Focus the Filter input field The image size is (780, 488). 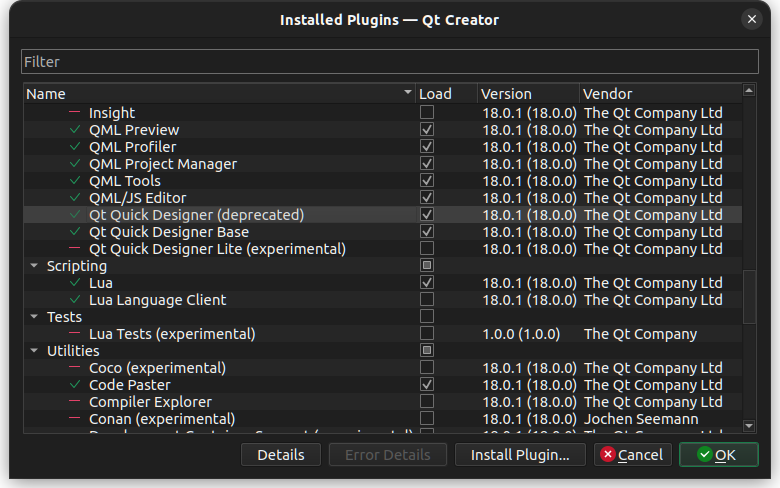tap(390, 62)
